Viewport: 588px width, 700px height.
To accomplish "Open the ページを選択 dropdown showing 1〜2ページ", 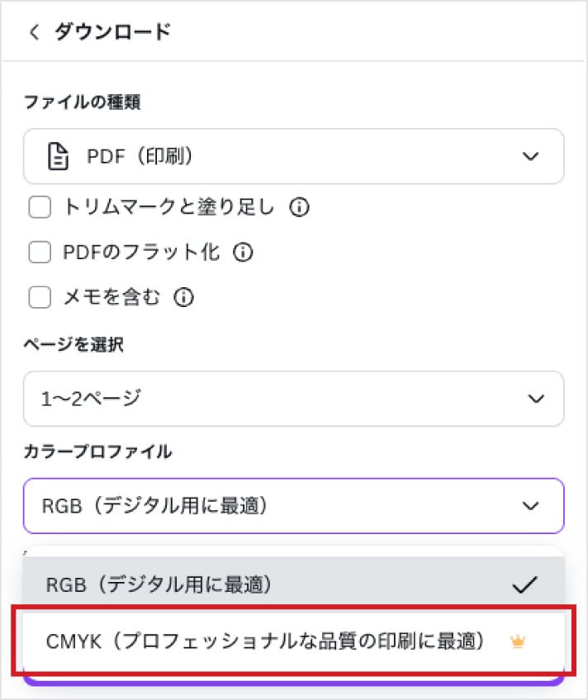I will [293, 399].
